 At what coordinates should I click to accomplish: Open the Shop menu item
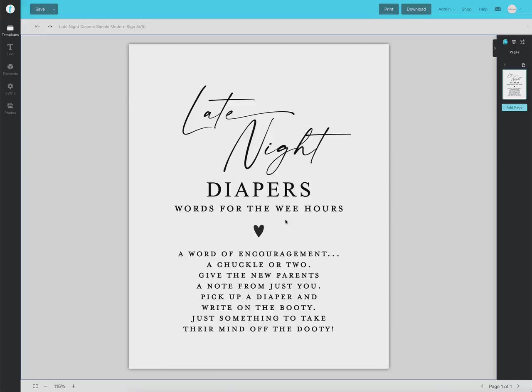[x=466, y=9]
